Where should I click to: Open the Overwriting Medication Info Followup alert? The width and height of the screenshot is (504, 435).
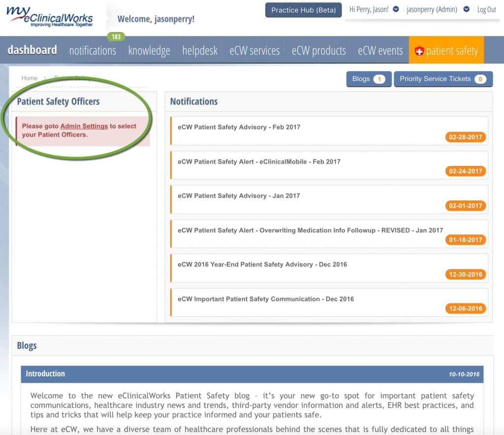[329, 234]
